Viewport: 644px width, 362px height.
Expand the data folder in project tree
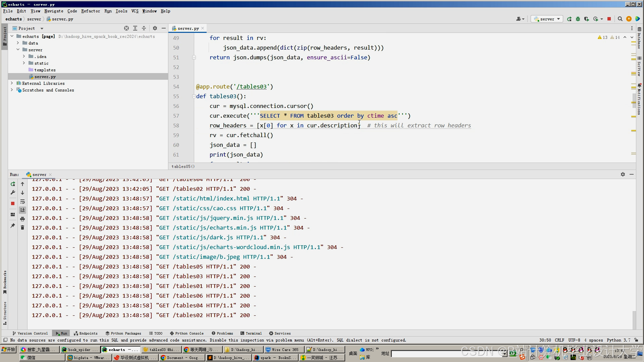tap(18, 43)
